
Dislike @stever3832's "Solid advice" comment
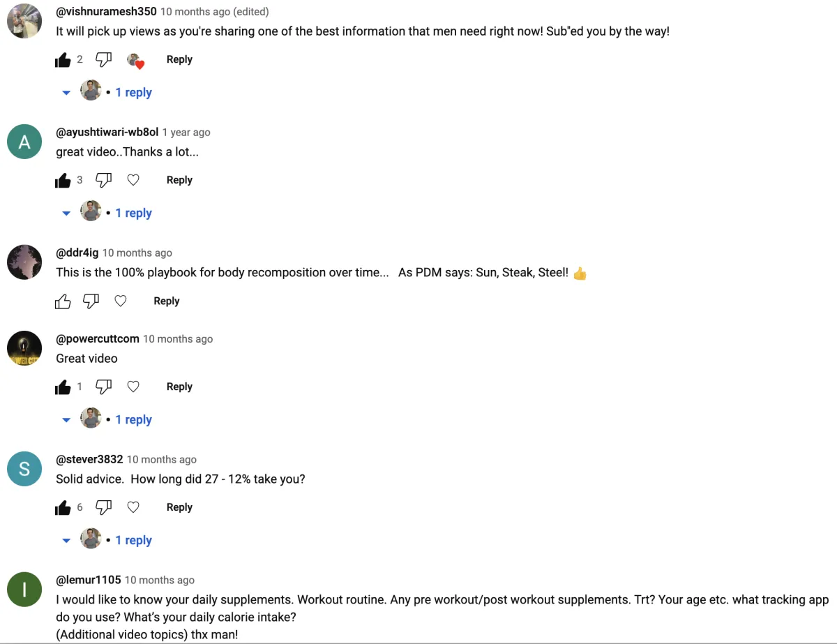click(x=103, y=507)
